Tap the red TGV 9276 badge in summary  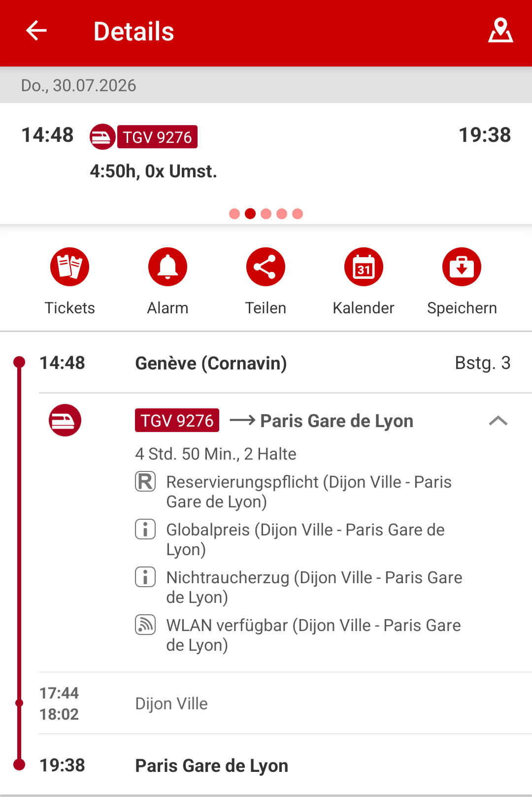pos(157,137)
